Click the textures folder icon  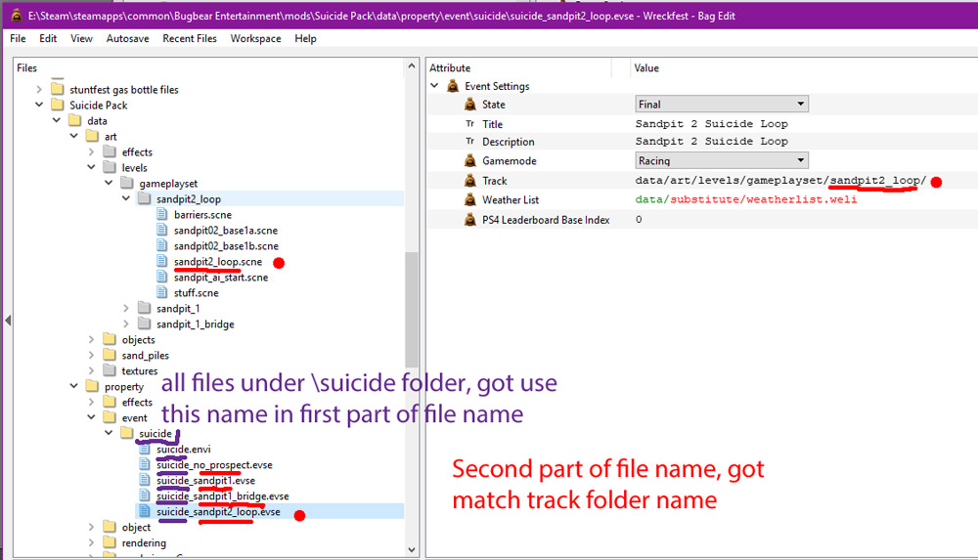(110, 370)
